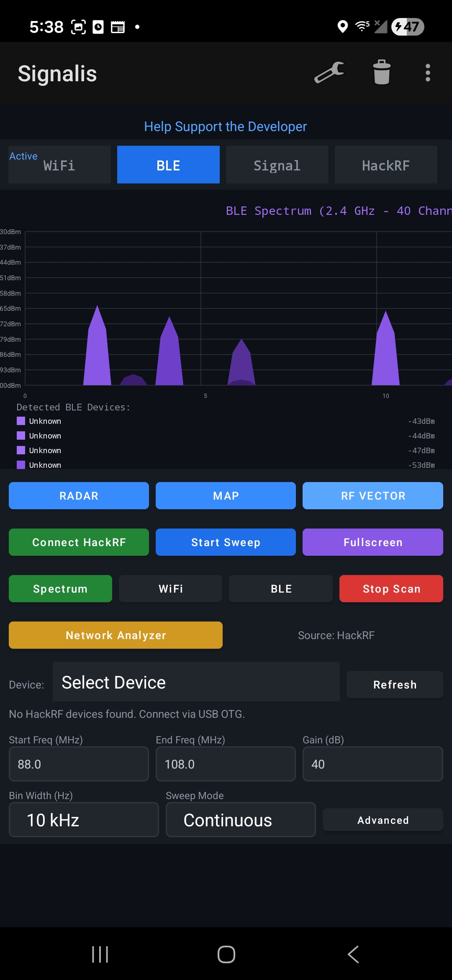Tap the red Stop Scan button
Image resolution: width=452 pixels, height=980 pixels.
pyautogui.click(x=391, y=589)
